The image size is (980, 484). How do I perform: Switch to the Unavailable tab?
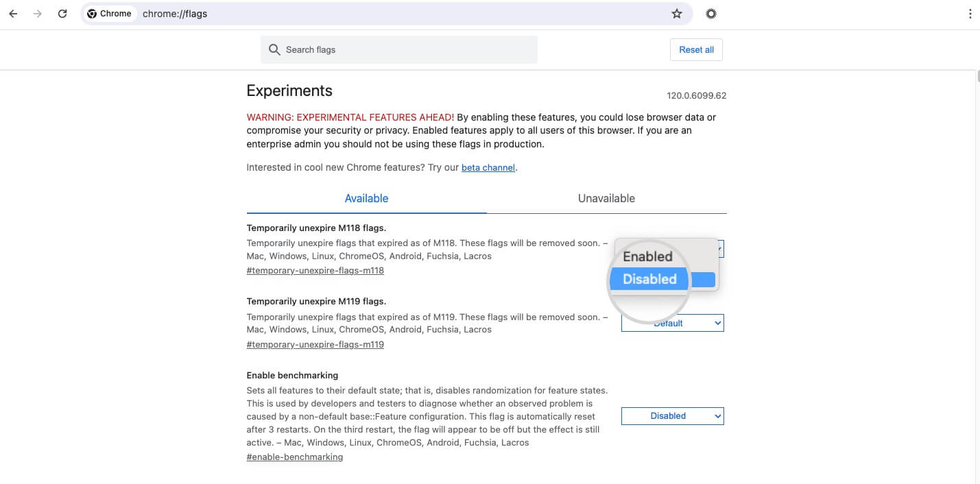pyautogui.click(x=606, y=198)
